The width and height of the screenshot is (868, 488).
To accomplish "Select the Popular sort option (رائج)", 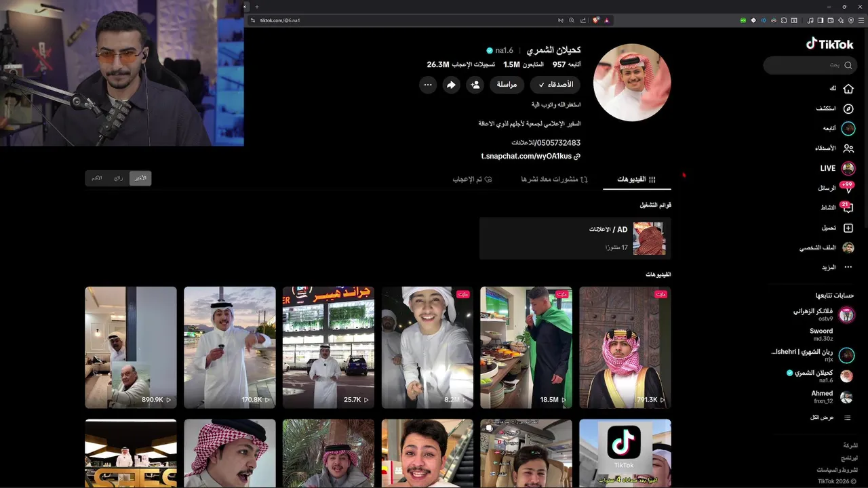I will click(x=119, y=178).
